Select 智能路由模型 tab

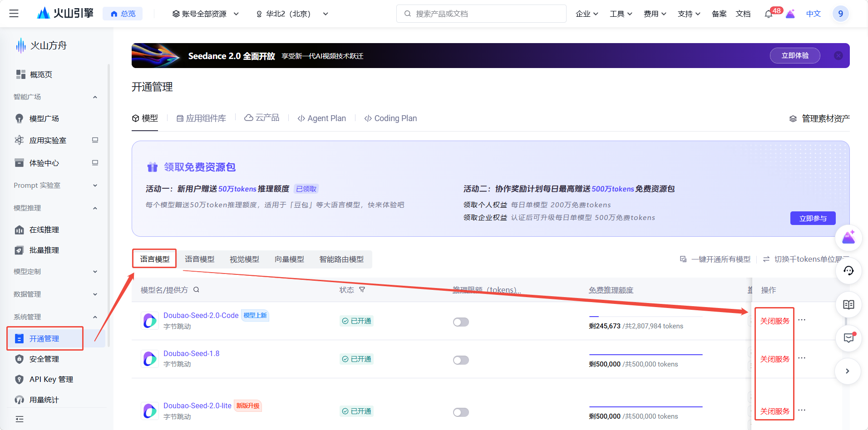341,259
